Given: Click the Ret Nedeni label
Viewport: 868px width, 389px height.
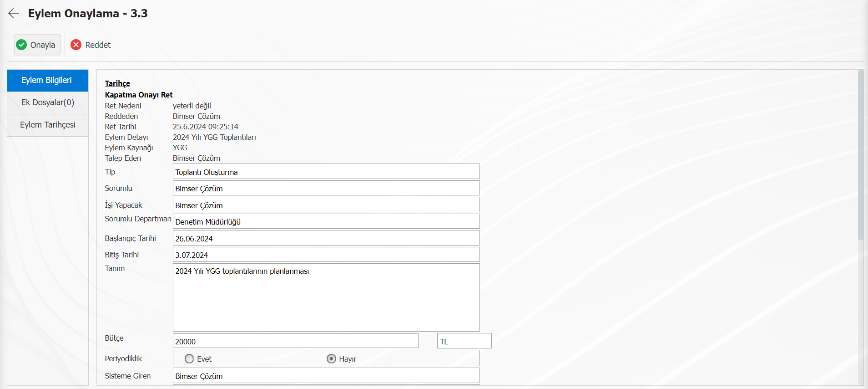Looking at the screenshot, I should click(123, 106).
